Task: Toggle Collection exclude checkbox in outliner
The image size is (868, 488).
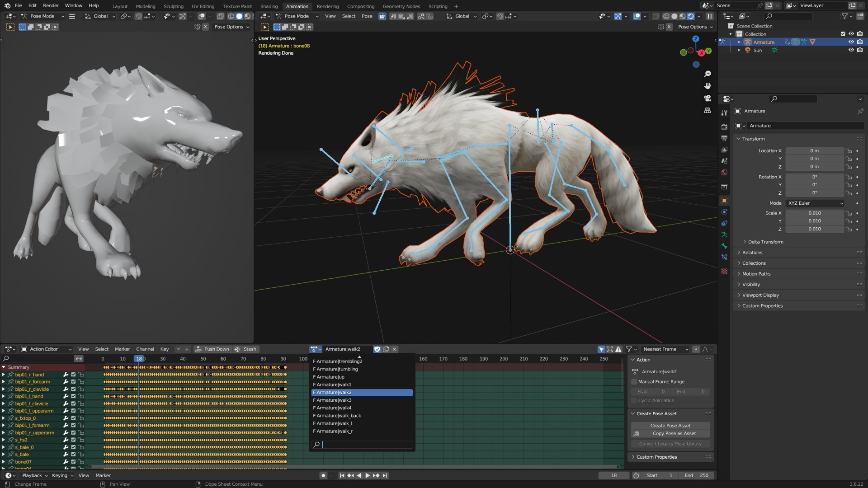Action: pyautogui.click(x=843, y=34)
